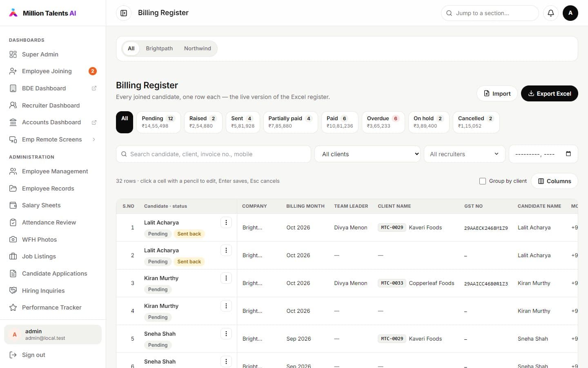The image size is (588, 368).
Task: Collapse sidebar with the panel toggle icon
Action: [x=124, y=13]
